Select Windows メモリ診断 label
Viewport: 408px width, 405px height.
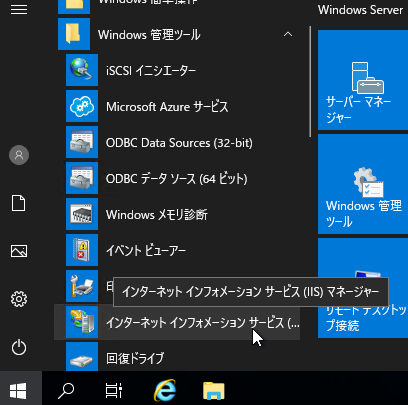pyautogui.click(x=157, y=215)
